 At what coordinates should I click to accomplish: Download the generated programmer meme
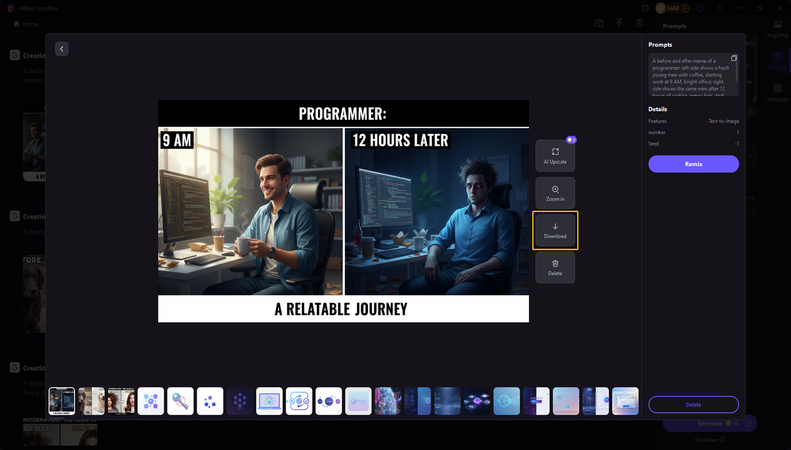[555, 231]
